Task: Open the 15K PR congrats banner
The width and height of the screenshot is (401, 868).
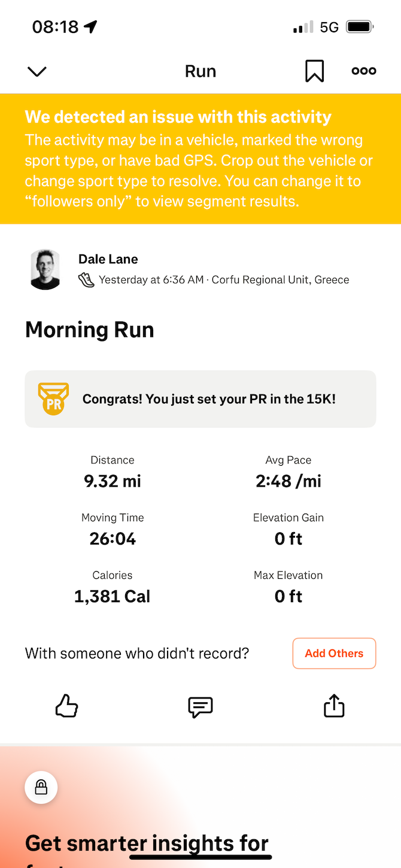Action: click(209, 399)
